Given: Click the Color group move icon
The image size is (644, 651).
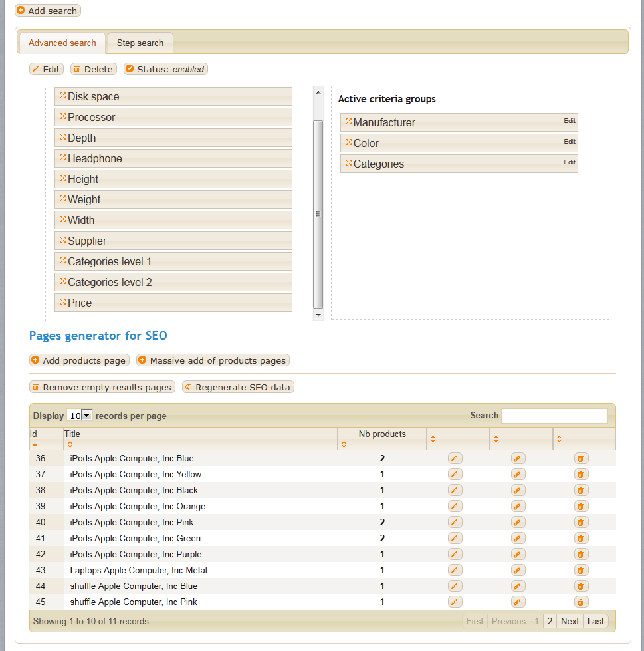Looking at the screenshot, I should [x=348, y=142].
